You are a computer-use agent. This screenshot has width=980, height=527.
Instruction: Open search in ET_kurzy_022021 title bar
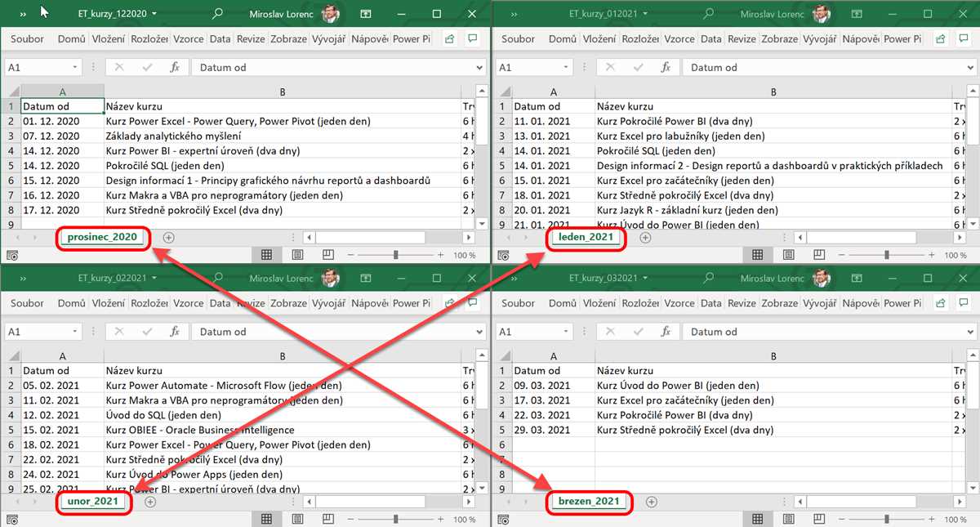click(217, 278)
